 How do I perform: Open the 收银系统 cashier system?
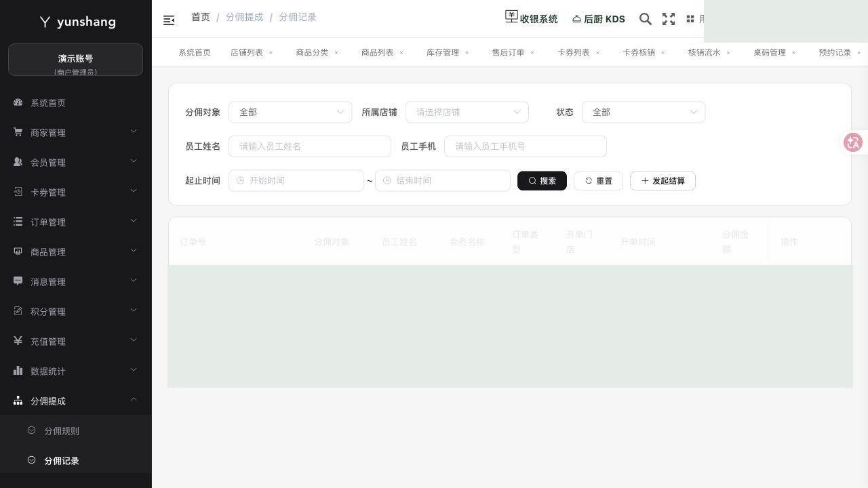coord(531,18)
